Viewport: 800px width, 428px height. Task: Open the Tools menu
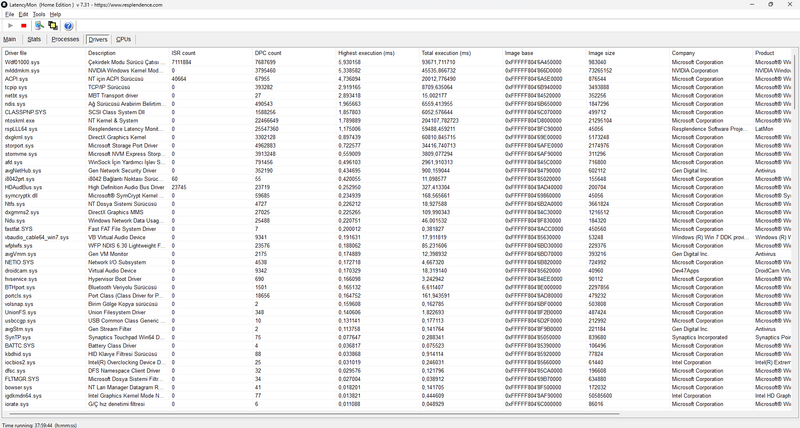39,14
